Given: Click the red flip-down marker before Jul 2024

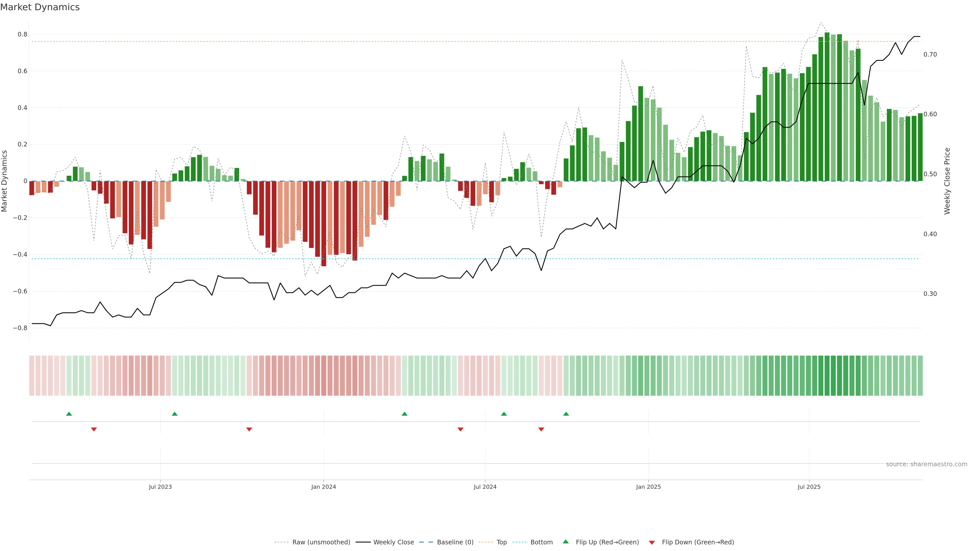Looking at the screenshot, I should (x=460, y=429).
